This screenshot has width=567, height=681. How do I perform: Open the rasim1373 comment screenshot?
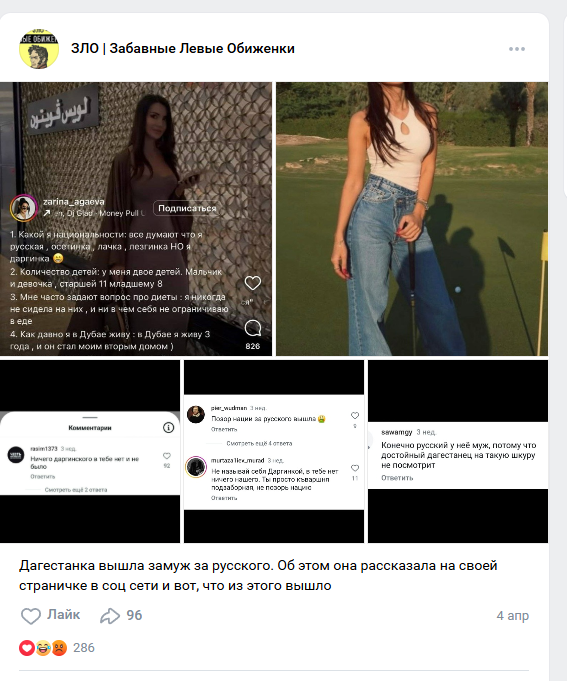pyautogui.click(x=90, y=451)
